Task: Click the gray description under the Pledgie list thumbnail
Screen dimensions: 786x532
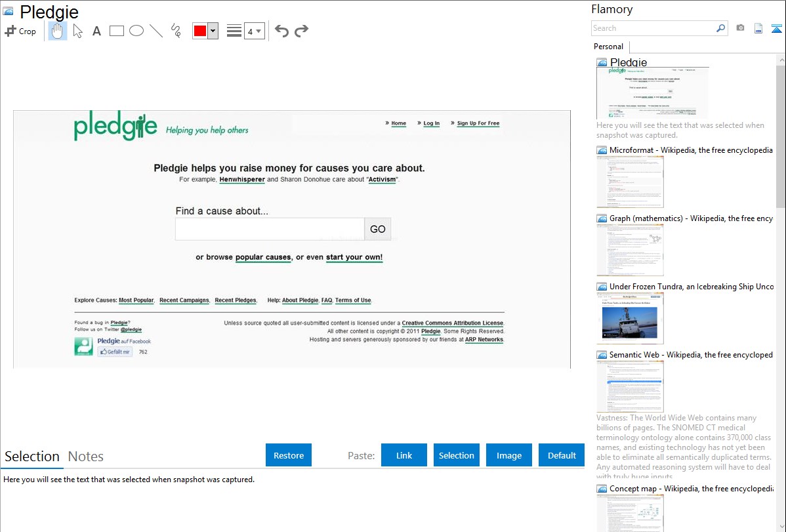Action: (680, 130)
